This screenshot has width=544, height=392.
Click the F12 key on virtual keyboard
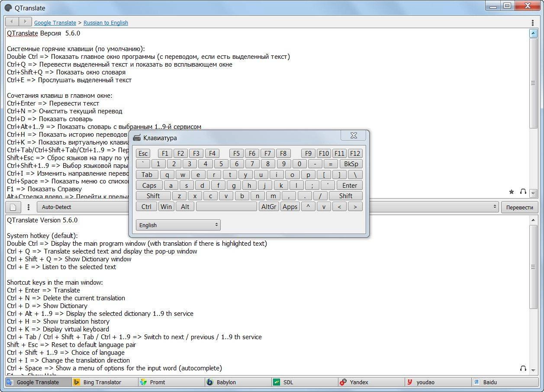355,153
